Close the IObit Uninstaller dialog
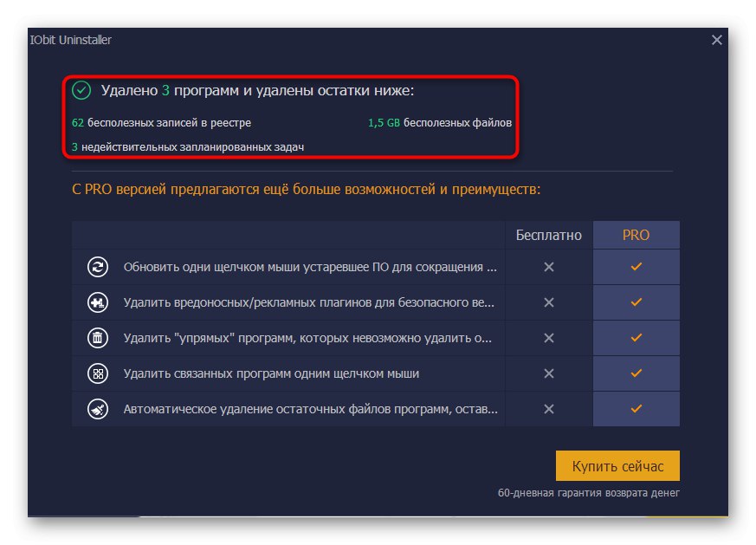This screenshot has height=545, width=756. click(x=717, y=40)
